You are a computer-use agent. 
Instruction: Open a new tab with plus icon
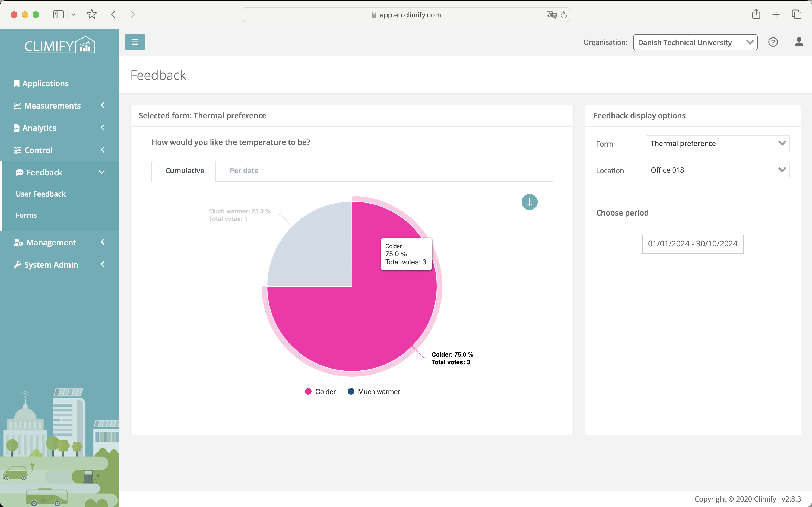pos(776,14)
